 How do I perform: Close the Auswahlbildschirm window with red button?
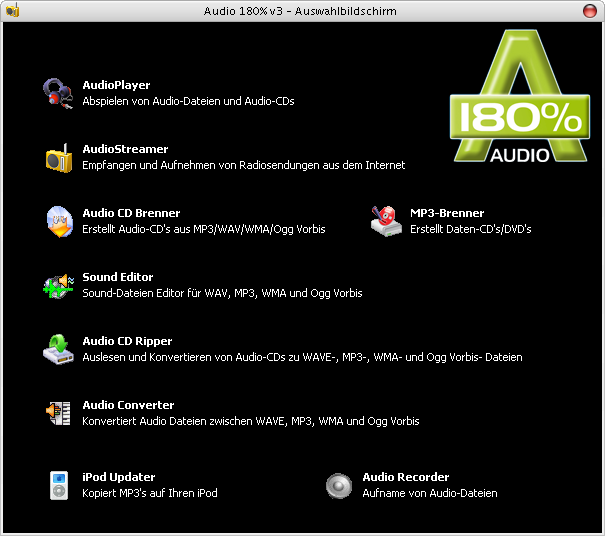point(590,10)
